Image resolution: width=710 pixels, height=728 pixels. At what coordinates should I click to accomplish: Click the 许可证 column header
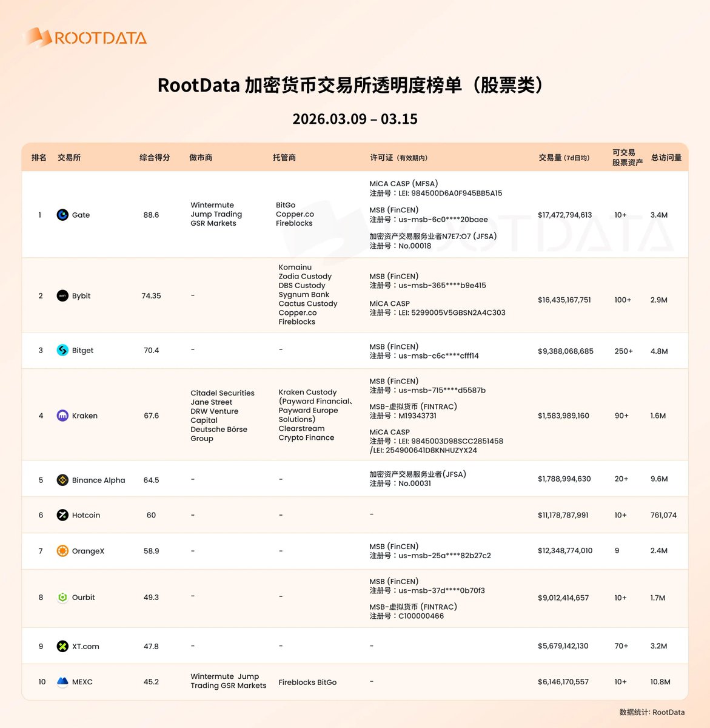399,158
